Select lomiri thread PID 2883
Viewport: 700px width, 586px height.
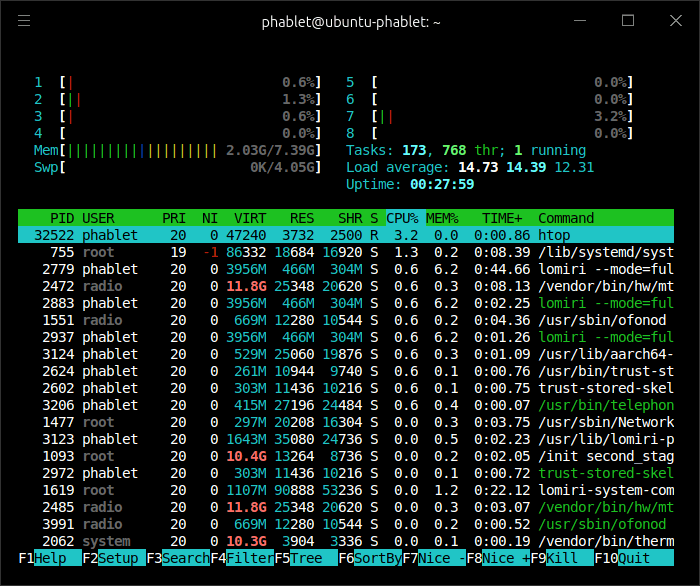pyautogui.click(x=346, y=303)
